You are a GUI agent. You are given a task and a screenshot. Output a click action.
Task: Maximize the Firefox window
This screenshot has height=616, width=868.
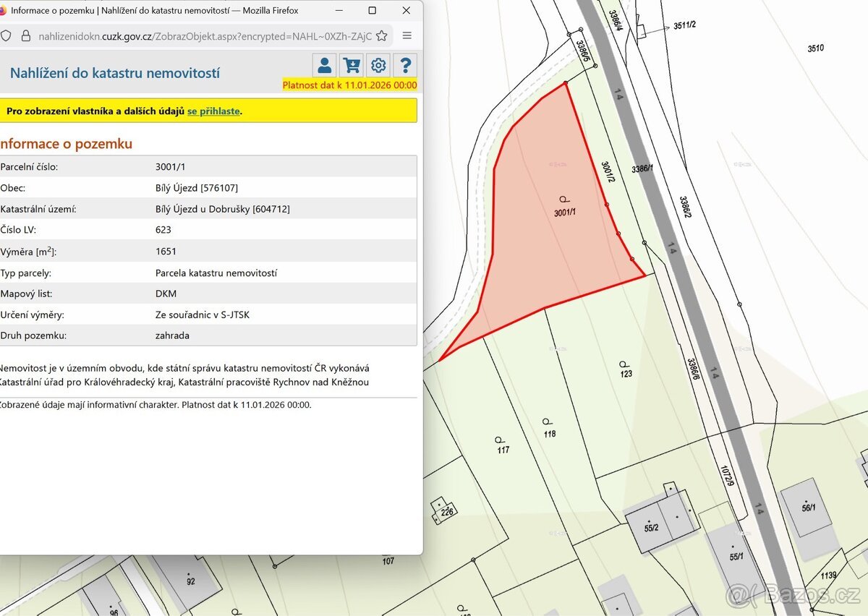tap(372, 10)
